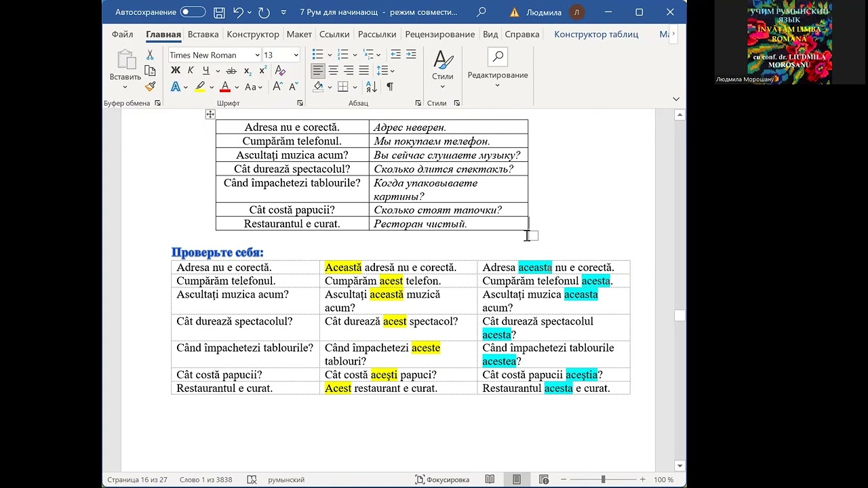Decrease the paragraph indent
The height and width of the screenshot is (488, 868).
[396, 54]
